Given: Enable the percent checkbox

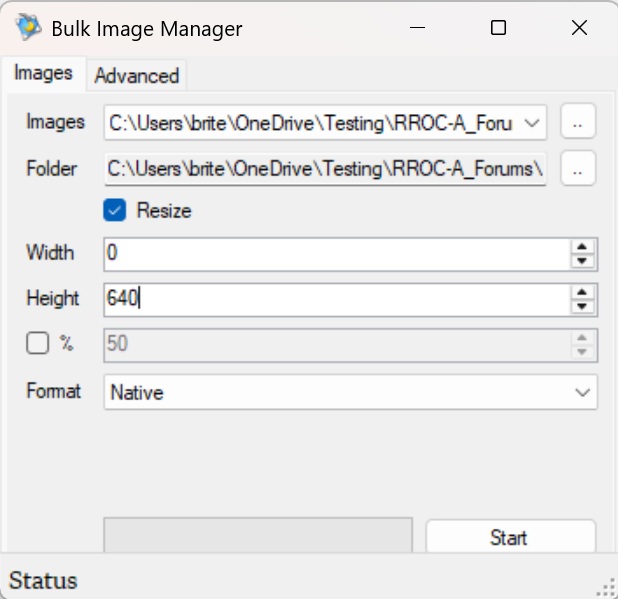Looking at the screenshot, I should click(38, 343).
